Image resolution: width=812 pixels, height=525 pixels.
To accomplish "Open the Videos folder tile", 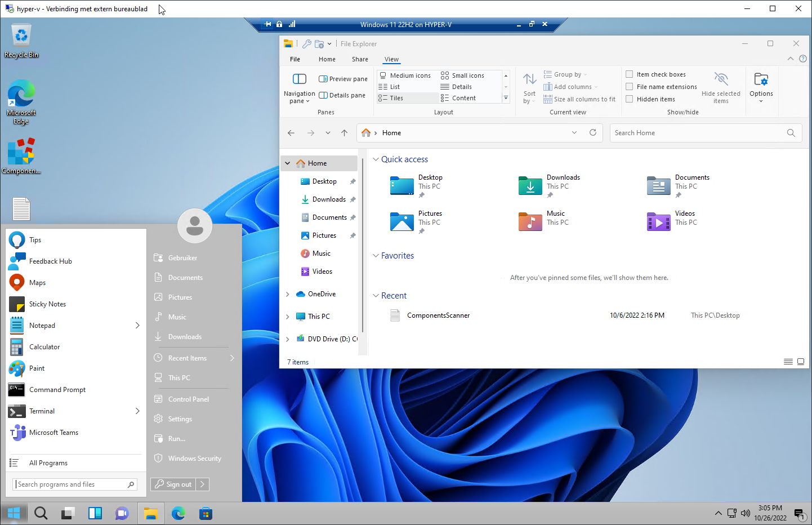I will pyautogui.click(x=672, y=221).
